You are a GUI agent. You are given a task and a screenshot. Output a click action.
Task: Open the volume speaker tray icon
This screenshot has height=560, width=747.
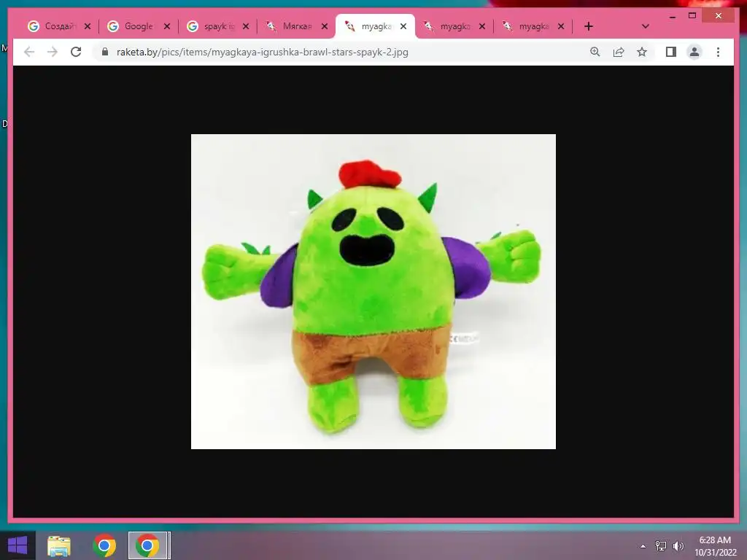click(678, 546)
